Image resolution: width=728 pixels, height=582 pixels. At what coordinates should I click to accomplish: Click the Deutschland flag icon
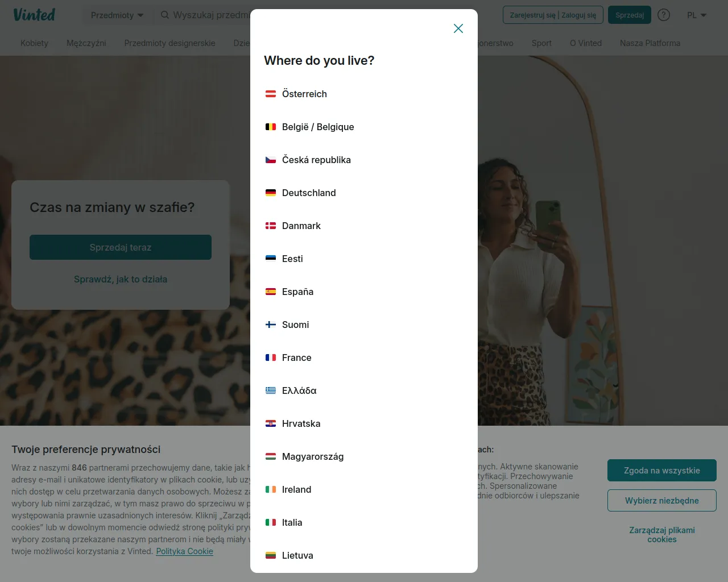point(271,193)
